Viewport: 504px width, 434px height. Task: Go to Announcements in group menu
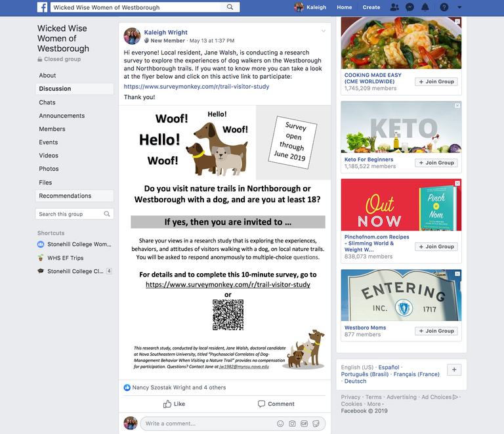tap(62, 116)
